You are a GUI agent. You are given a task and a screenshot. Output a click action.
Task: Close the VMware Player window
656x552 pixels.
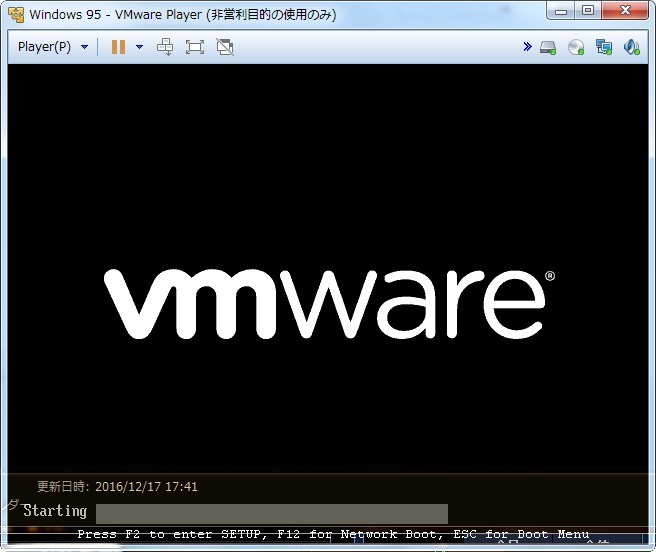(625, 11)
